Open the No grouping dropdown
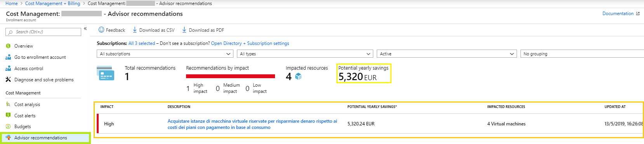This screenshot has width=644, height=144. point(582,54)
